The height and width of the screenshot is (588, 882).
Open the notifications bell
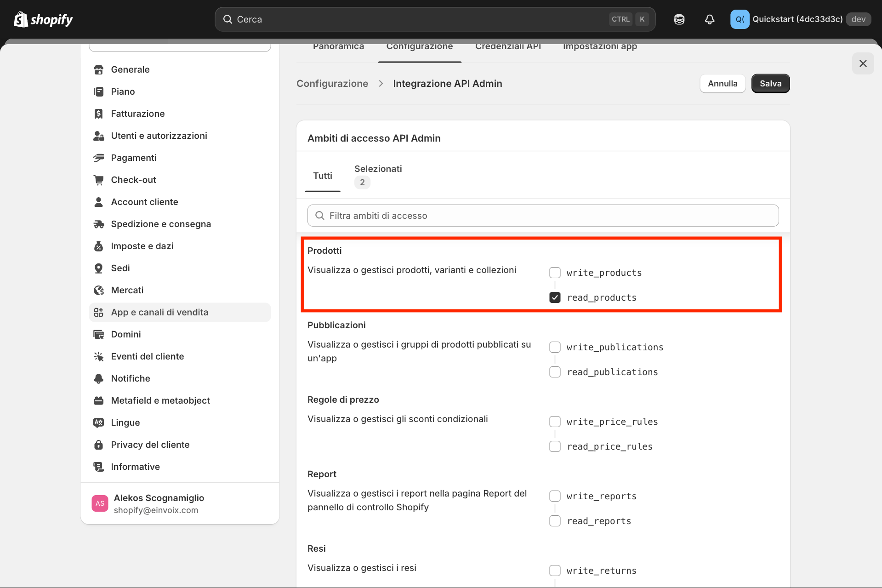tap(709, 19)
